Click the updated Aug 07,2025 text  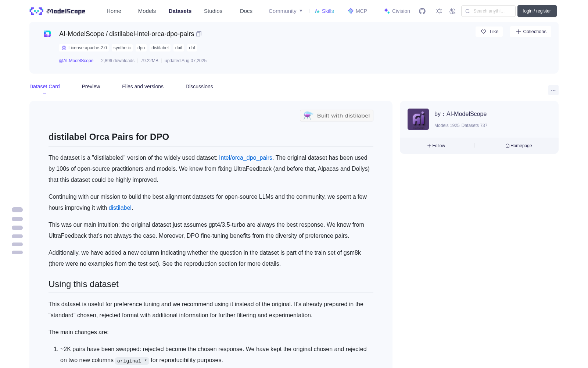pos(186,61)
